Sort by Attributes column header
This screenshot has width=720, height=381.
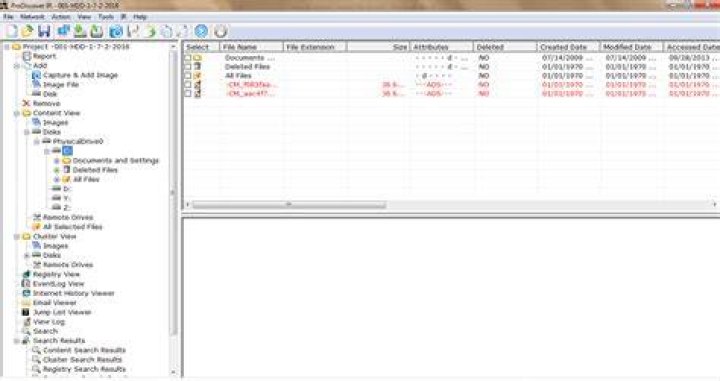pyautogui.click(x=442, y=47)
